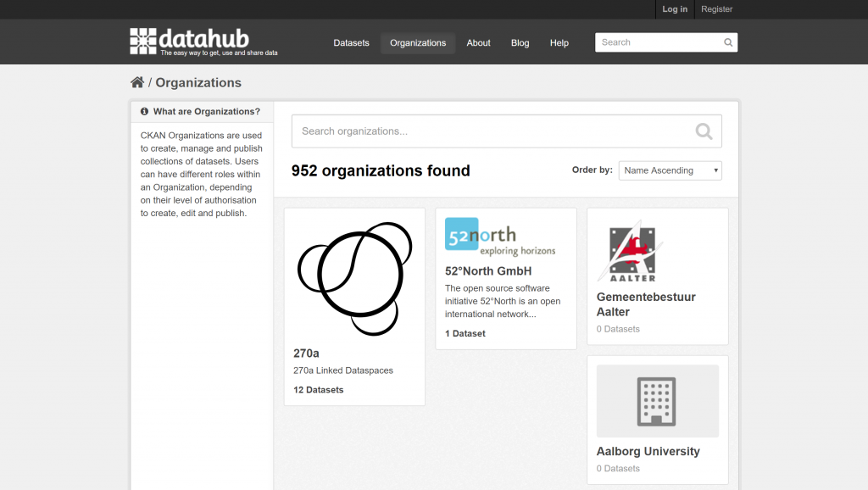
Task: Click the Log in link
Action: pyautogui.click(x=675, y=9)
